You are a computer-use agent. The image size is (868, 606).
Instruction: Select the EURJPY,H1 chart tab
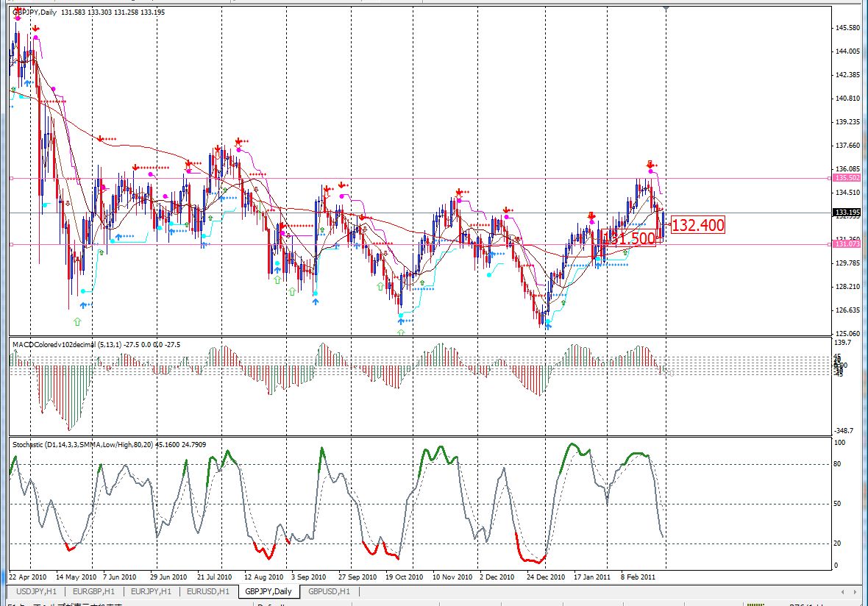coord(151,591)
